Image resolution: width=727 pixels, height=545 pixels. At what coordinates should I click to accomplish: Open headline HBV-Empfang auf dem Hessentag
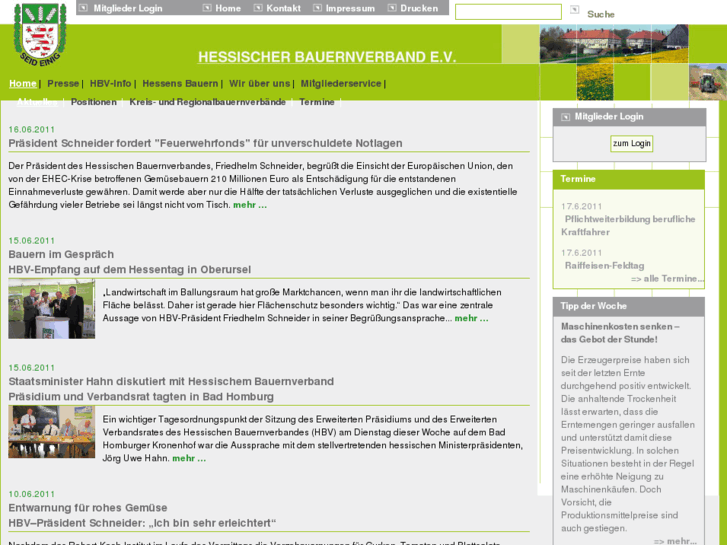point(129,269)
